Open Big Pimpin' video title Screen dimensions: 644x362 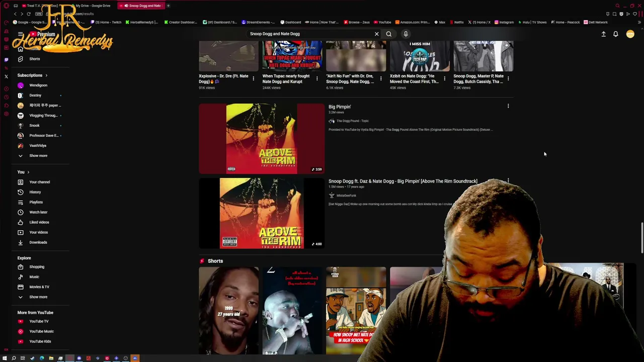pos(340,107)
